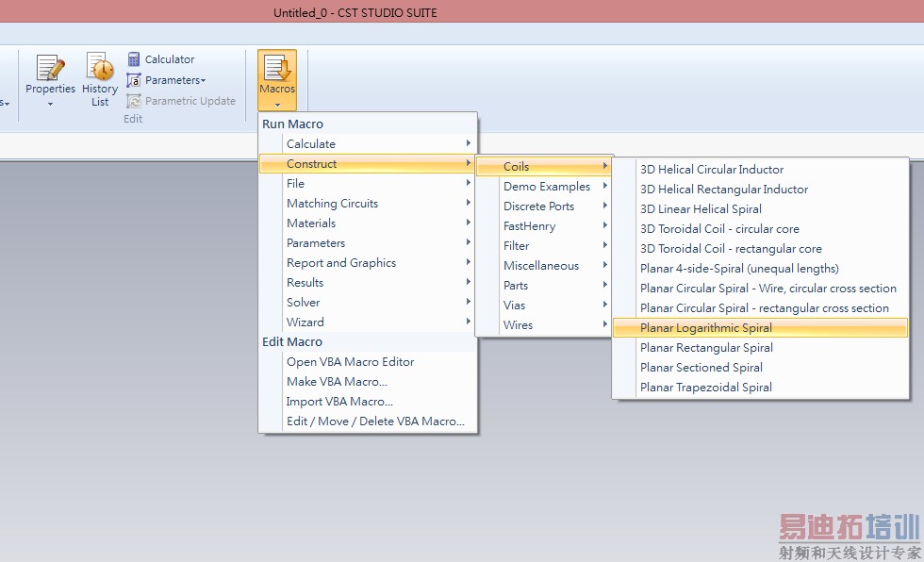Open the Materials macro submenu
The image size is (924, 562).
368,223
